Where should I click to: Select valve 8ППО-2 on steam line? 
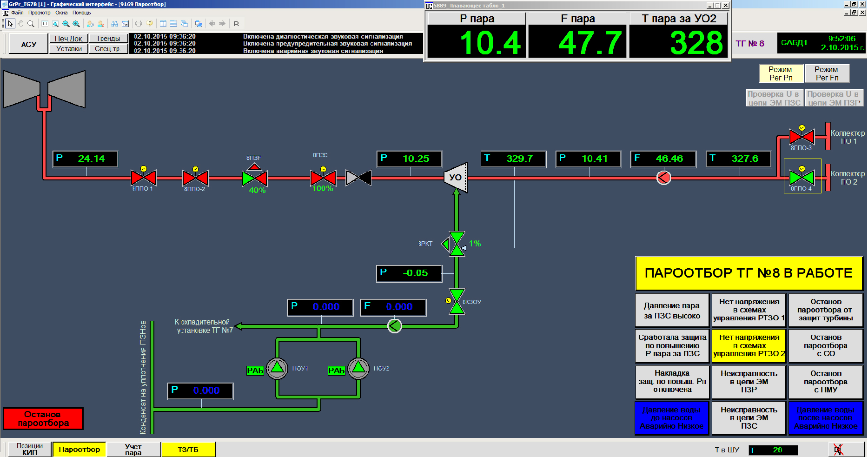tap(195, 178)
